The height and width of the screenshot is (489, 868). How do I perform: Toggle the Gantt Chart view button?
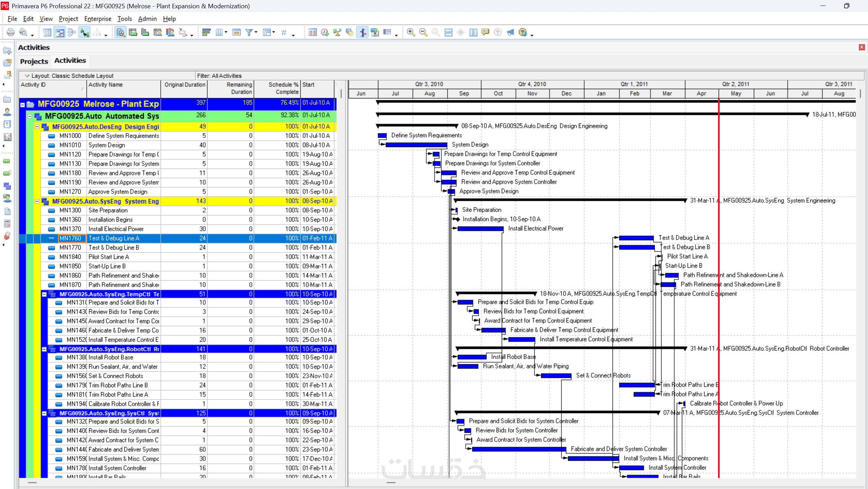(59, 32)
